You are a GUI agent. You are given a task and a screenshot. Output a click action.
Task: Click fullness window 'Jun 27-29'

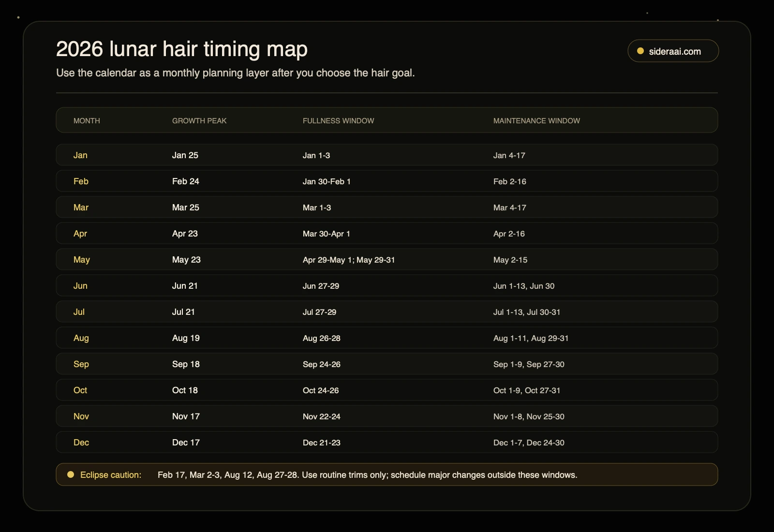point(321,286)
